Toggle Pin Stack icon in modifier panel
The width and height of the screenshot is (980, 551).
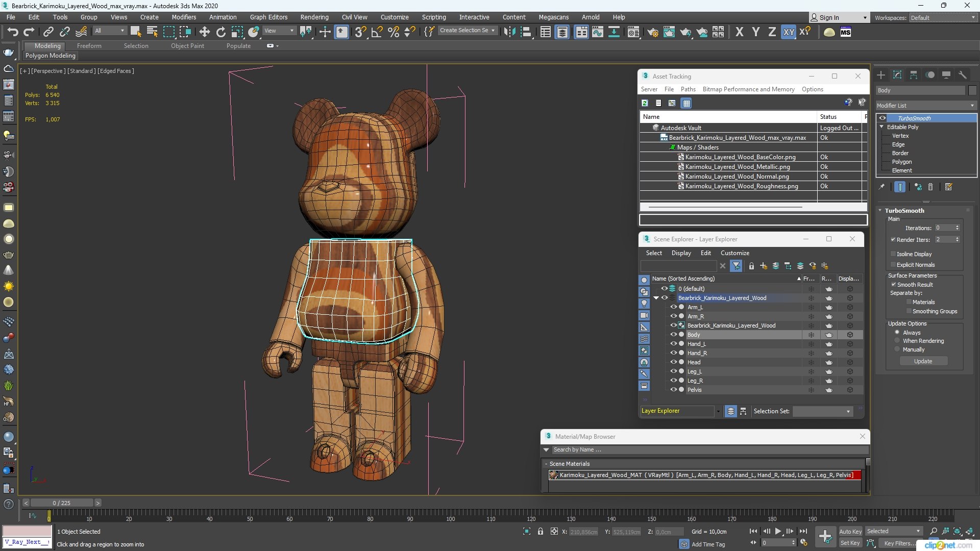tap(881, 187)
